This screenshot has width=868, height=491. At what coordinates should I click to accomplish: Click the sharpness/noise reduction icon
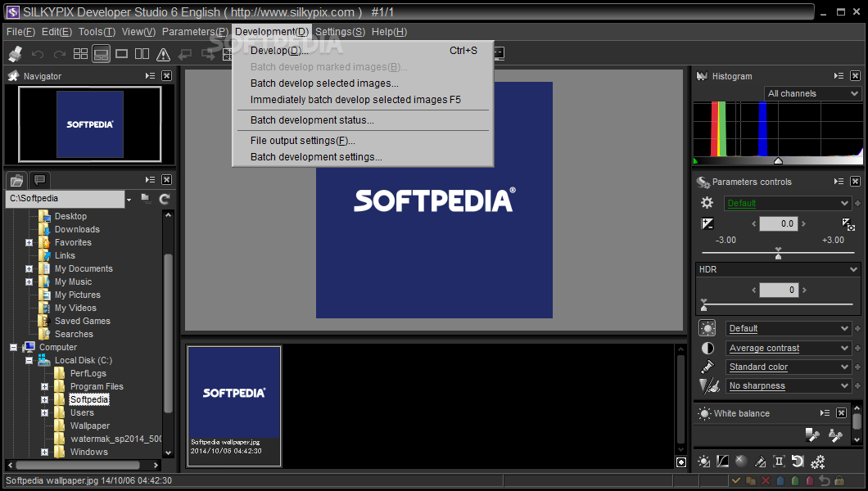click(709, 385)
